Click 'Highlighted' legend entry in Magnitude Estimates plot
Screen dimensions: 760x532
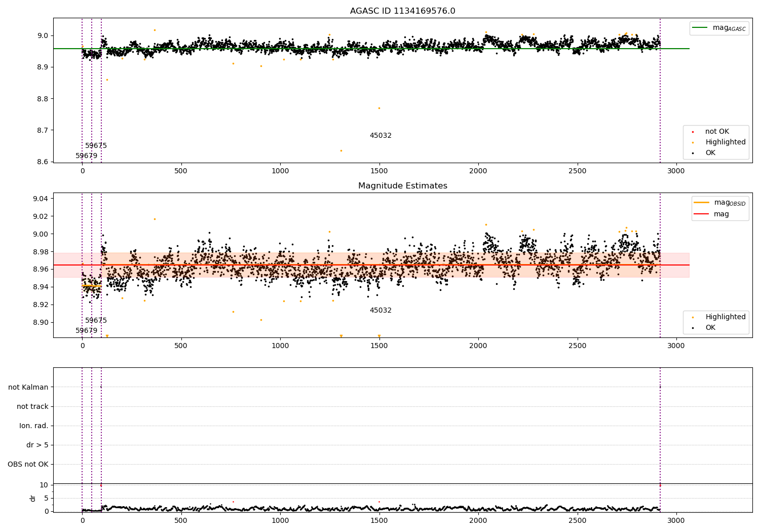726,317
